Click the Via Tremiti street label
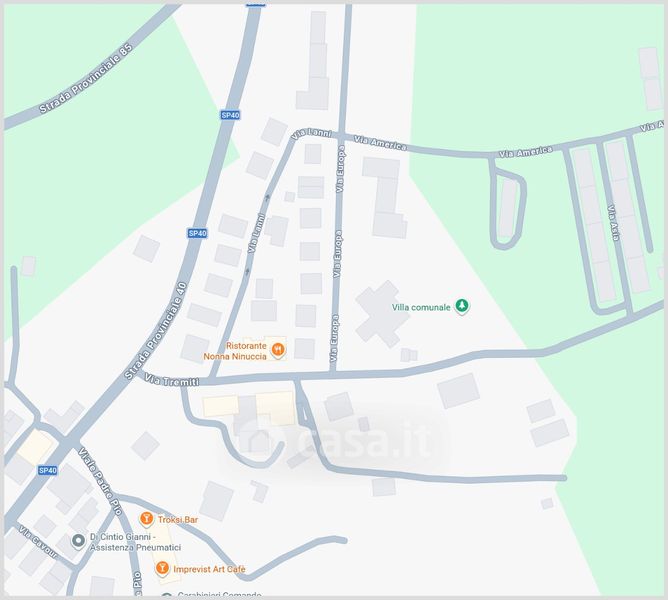This screenshot has width=668, height=600. [172, 380]
